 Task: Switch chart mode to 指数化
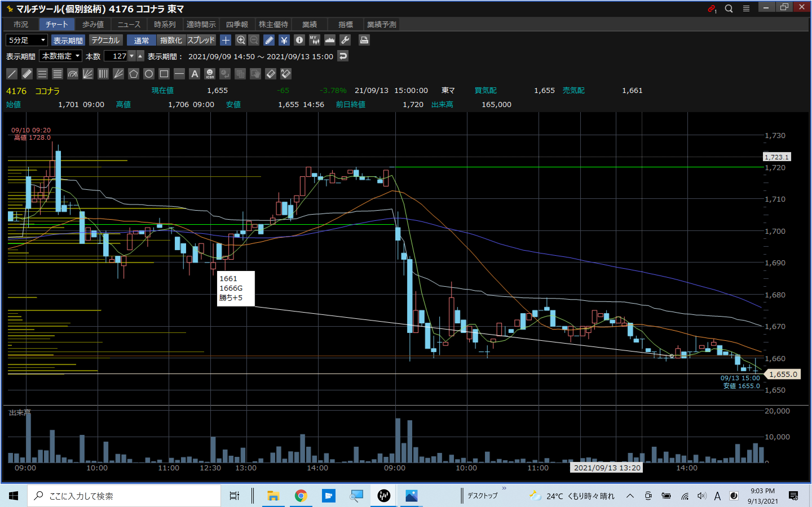click(x=171, y=40)
